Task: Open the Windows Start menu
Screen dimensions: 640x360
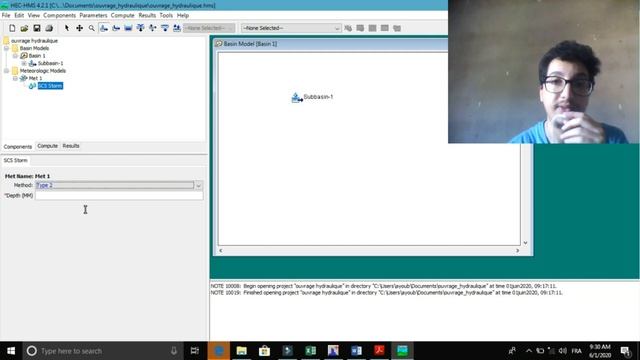Action: click(x=11, y=351)
